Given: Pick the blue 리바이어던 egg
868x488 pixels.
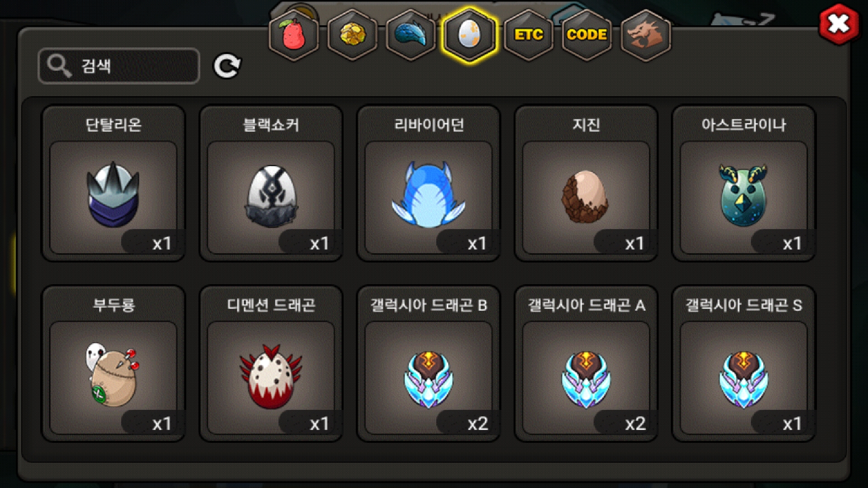Looking at the screenshot, I should pos(429,183).
